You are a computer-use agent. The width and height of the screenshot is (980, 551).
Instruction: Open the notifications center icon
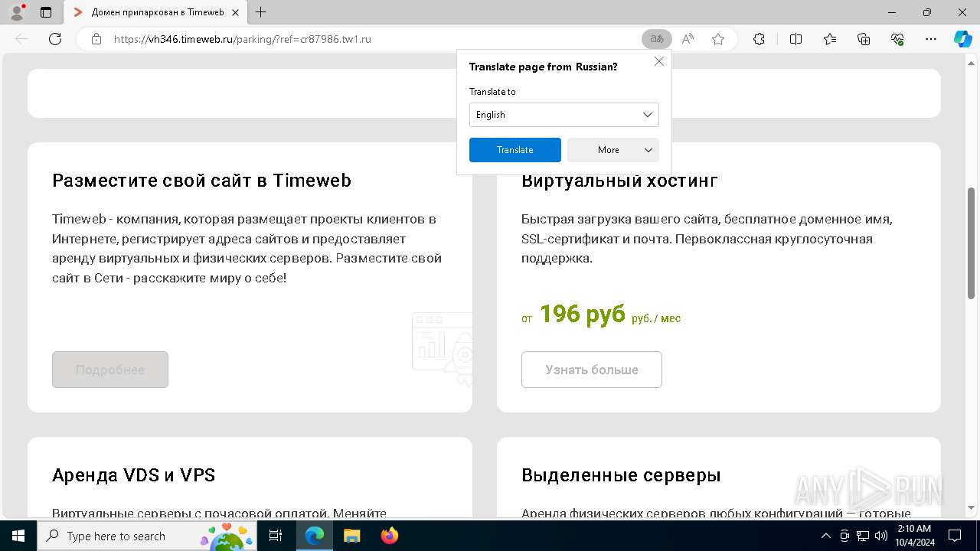(954, 536)
